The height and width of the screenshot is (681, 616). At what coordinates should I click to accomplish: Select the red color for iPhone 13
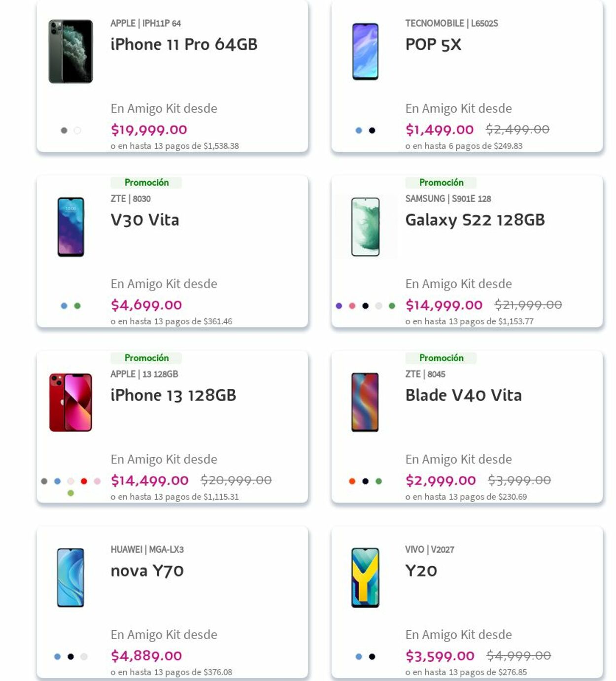pyautogui.click(x=84, y=481)
